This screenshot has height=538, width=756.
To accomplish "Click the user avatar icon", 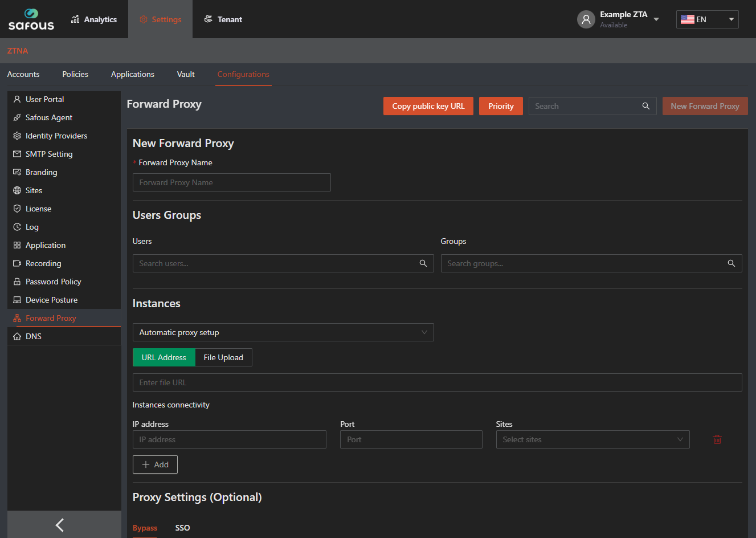I will (586, 19).
